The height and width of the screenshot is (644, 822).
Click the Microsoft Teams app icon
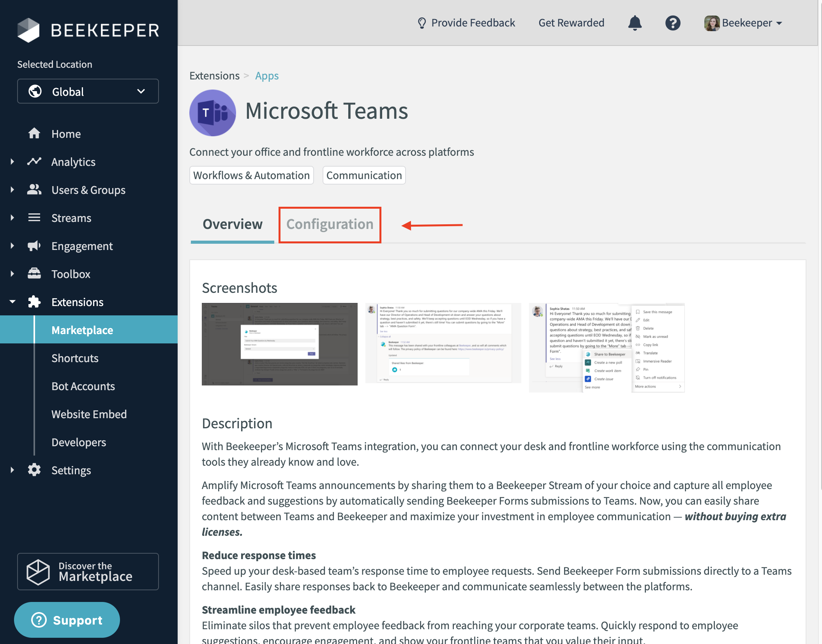point(213,113)
